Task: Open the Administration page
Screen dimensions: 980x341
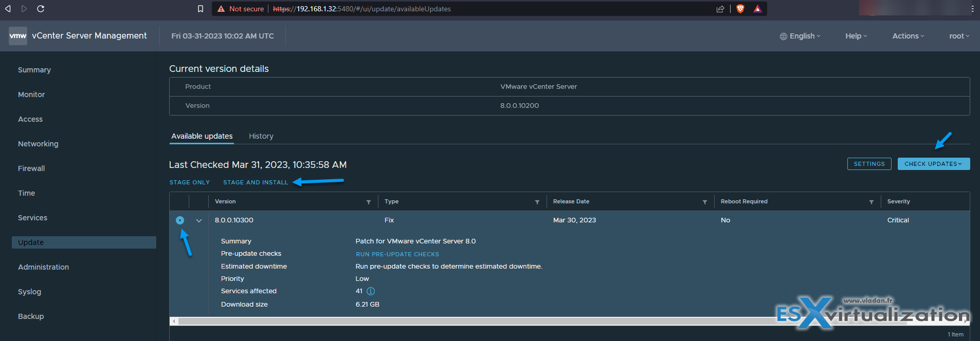Action: click(x=43, y=267)
